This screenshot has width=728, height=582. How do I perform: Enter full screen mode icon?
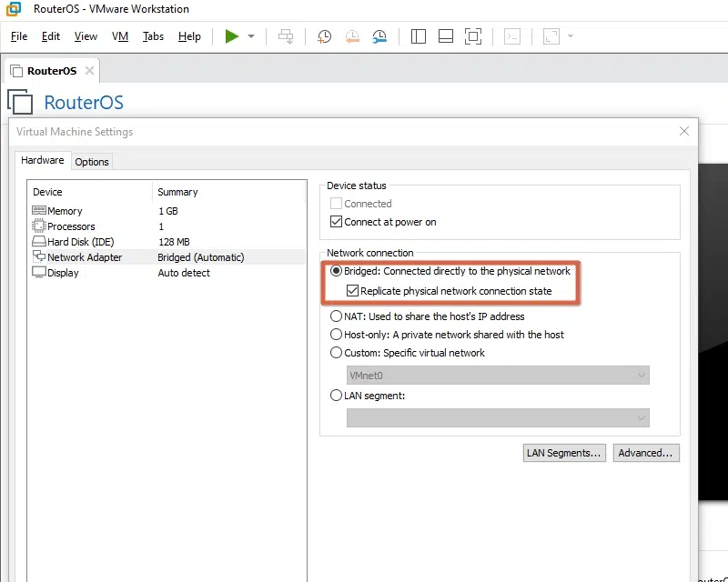pyautogui.click(x=472, y=36)
